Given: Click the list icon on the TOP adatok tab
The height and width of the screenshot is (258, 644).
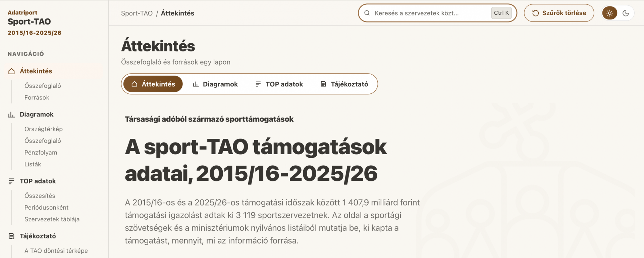Looking at the screenshot, I should pyautogui.click(x=258, y=84).
